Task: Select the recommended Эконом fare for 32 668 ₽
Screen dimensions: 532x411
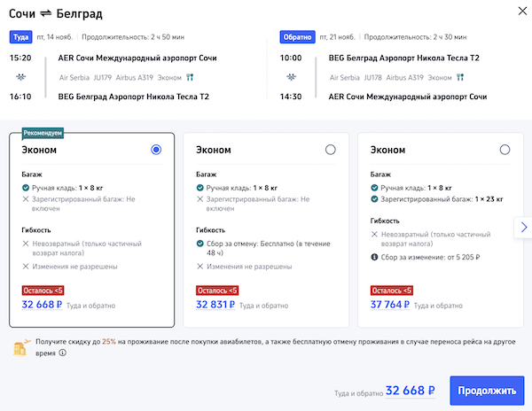Action: coord(156,150)
